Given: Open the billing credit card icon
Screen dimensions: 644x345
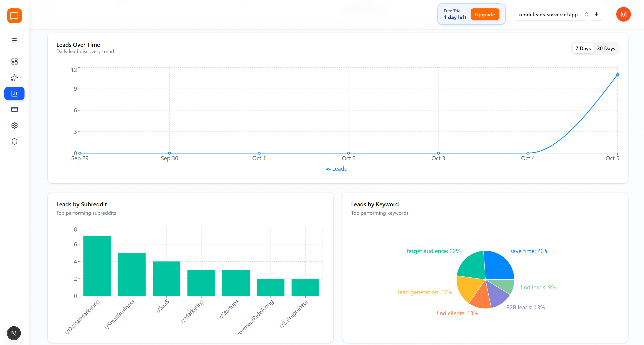Looking at the screenshot, I should click(15, 109).
